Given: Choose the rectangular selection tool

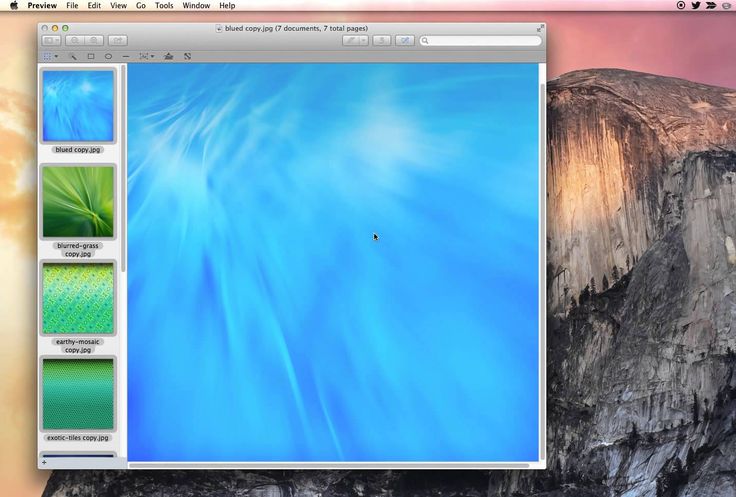Looking at the screenshot, I should [47, 56].
